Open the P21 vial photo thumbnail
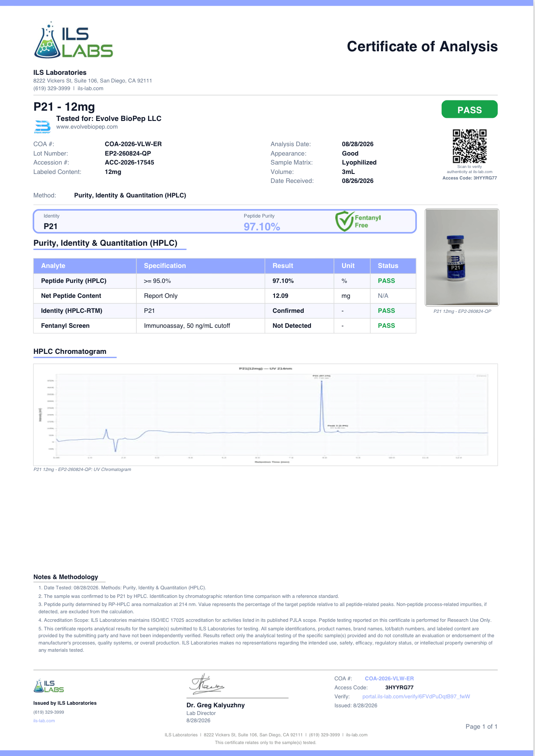This screenshot has height=756, width=535. click(462, 257)
